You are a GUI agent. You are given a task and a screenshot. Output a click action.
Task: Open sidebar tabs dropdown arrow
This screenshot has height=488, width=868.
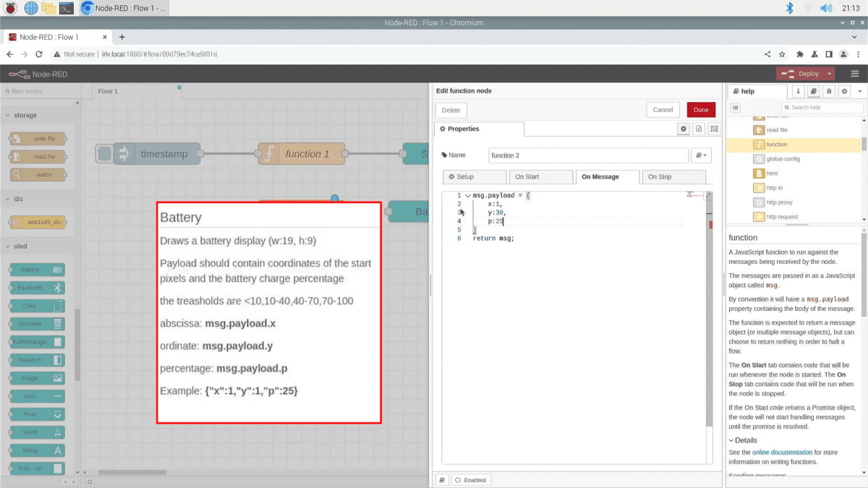point(860,92)
